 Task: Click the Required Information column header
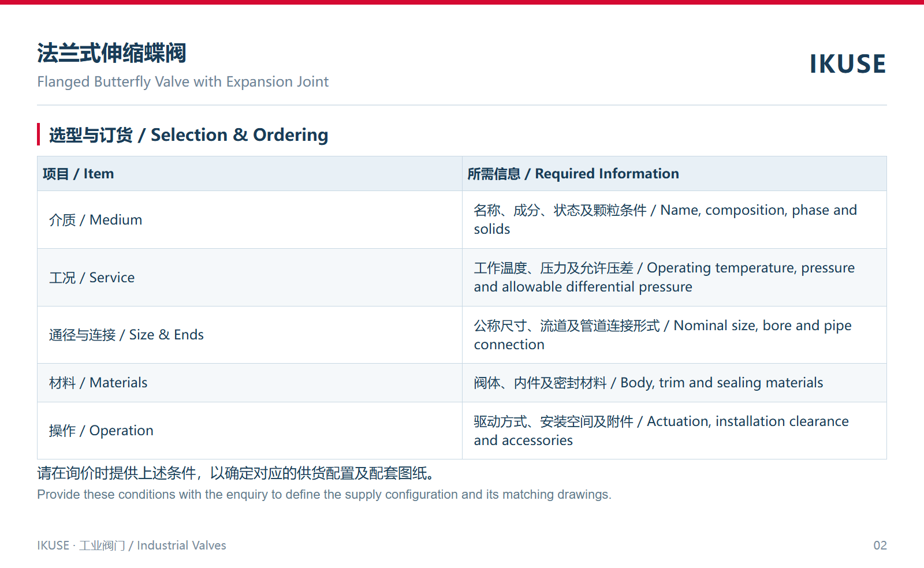[x=675, y=174]
